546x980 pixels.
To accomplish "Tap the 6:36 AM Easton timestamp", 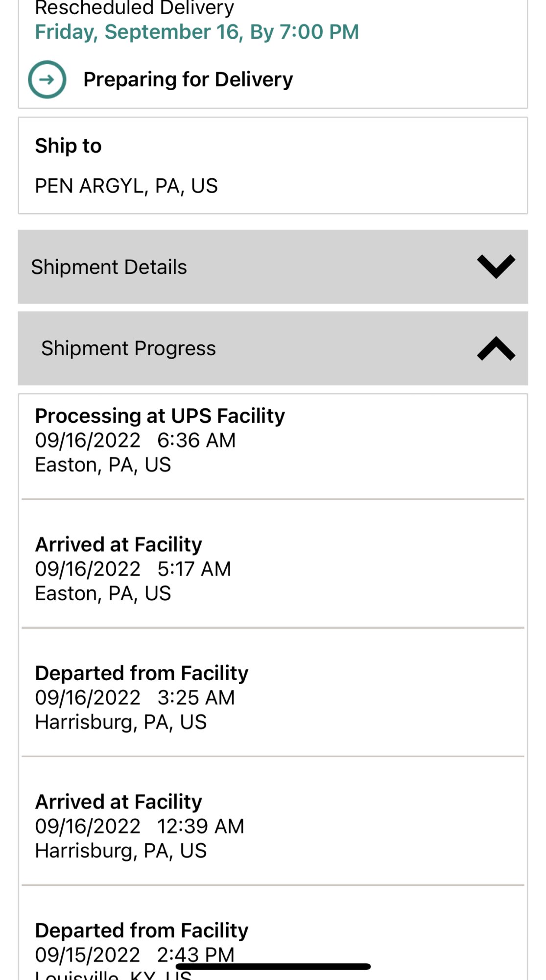I will click(x=196, y=440).
